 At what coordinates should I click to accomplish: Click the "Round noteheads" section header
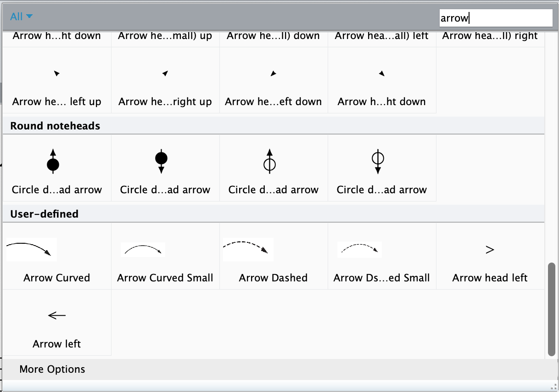coord(55,126)
